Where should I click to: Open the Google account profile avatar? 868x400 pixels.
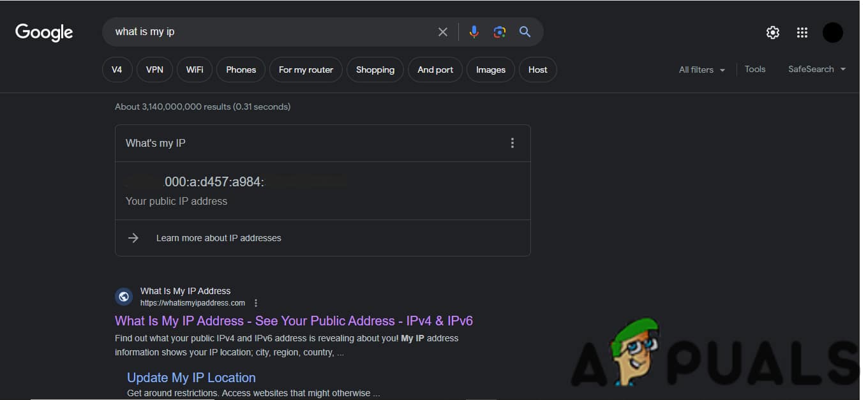[832, 33]
